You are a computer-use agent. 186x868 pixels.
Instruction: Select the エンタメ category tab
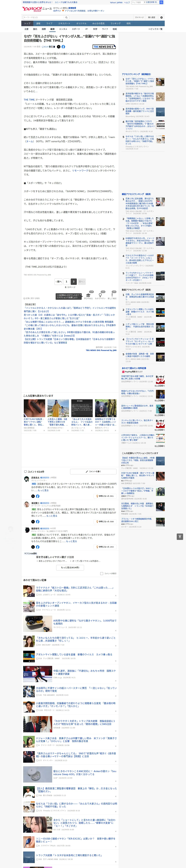tap(63, 29)
